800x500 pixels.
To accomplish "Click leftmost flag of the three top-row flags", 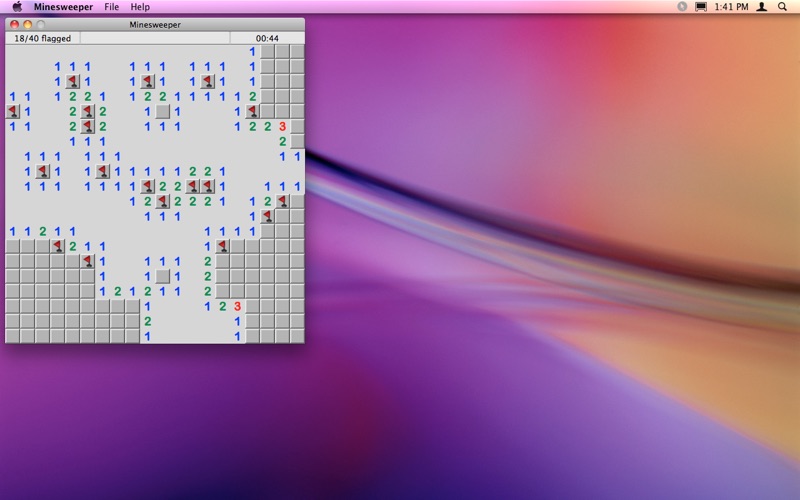I will coord(72,81).
